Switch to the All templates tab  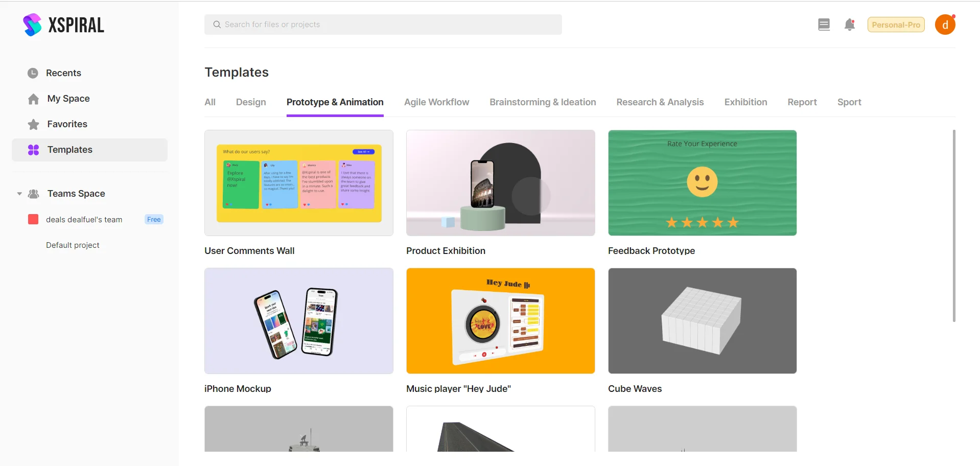[210, 102]
